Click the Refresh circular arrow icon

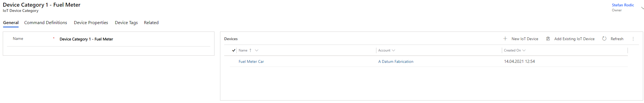pos(604,39)
